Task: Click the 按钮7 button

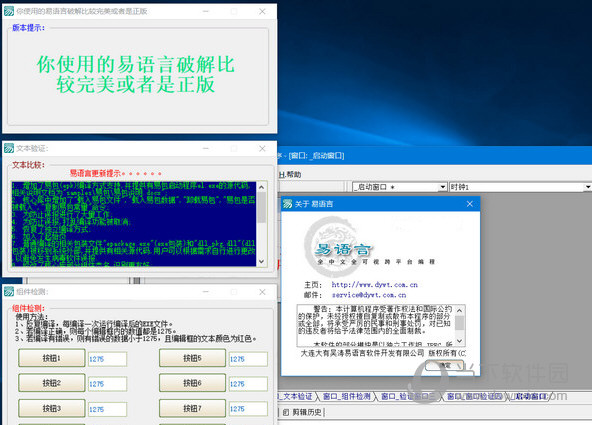Action: (193, 408)
